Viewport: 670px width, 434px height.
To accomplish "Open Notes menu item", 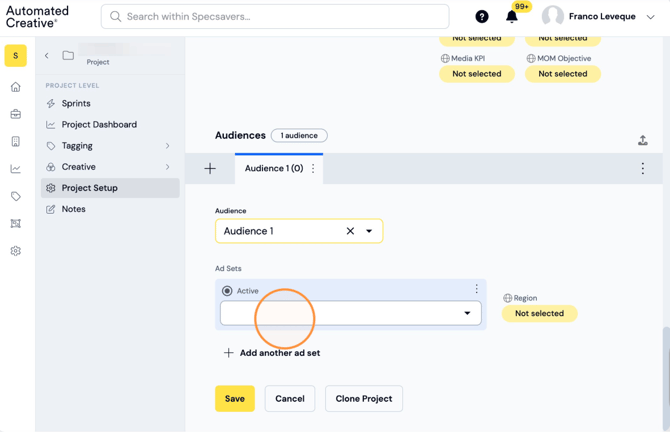I will point(110,209).
